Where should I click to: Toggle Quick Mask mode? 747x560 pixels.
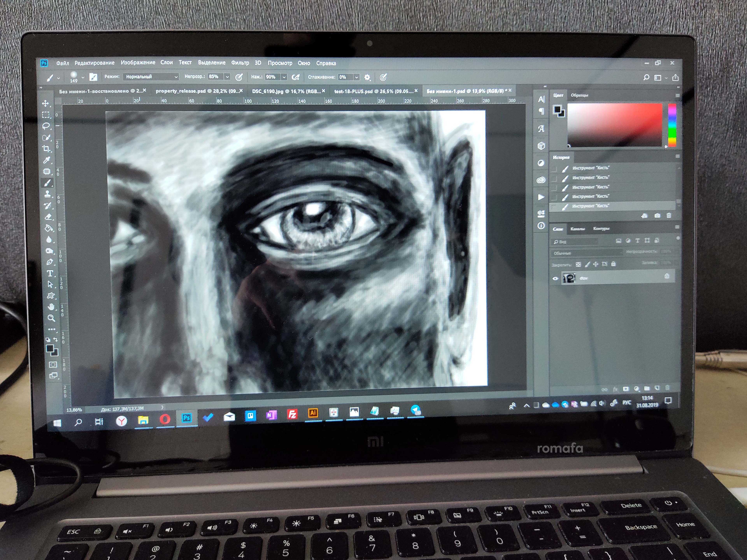coord(53,365)
